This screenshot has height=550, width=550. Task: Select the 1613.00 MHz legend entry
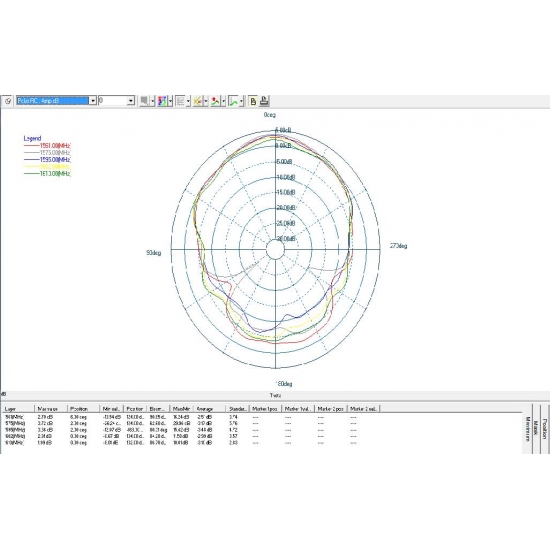(x=47, y=174)
